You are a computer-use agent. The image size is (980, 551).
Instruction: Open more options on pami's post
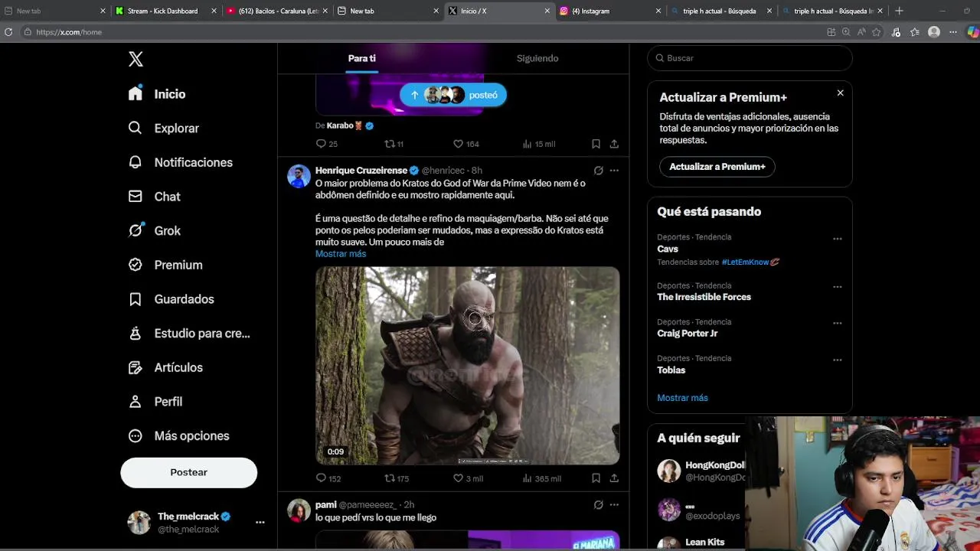(x=614, y=505)
